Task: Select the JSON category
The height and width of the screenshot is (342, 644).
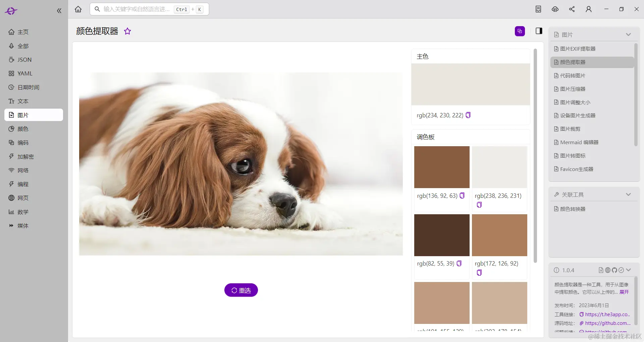Action: pyautogui.click(x=34, y=60)
